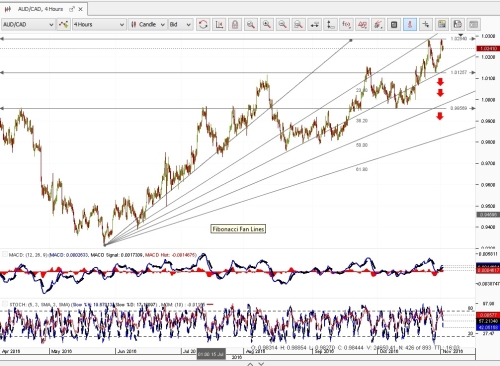This screenshot has height=366, width=500.
Task: Select the AUD/CAD, 4 Hours tab
Action: pyautogui.click(x=40, y=9)
